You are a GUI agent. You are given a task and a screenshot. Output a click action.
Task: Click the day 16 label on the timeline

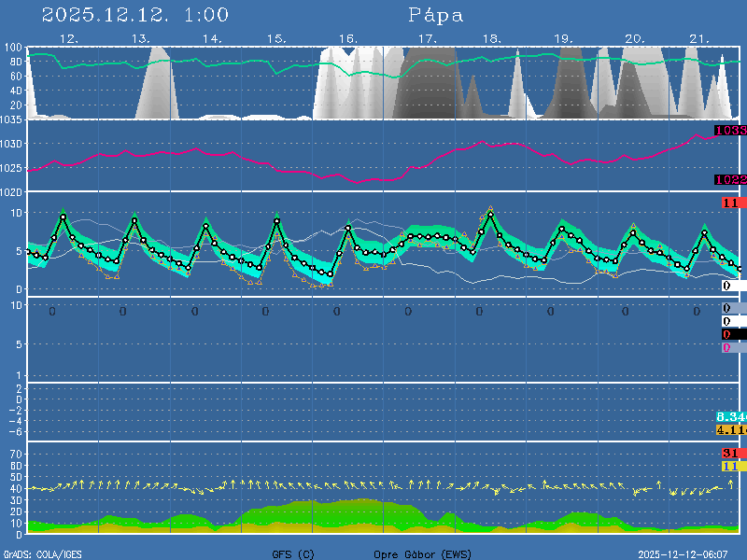coord(347,39)
